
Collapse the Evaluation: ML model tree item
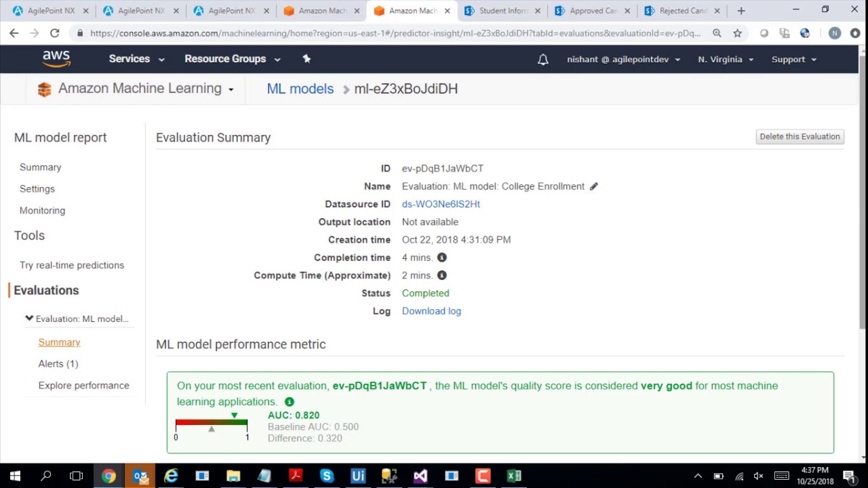click(x=29, y=318)
